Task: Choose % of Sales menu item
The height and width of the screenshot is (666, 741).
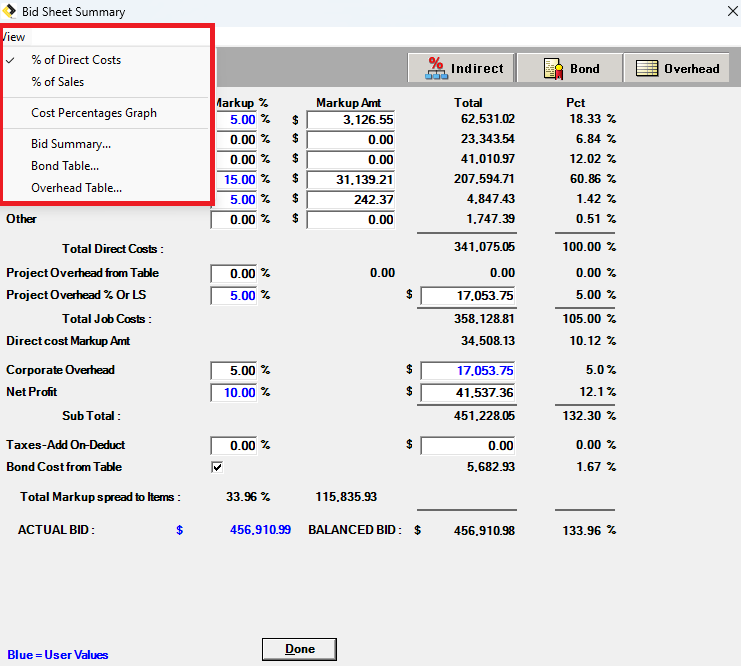Action: pos(58,82)
